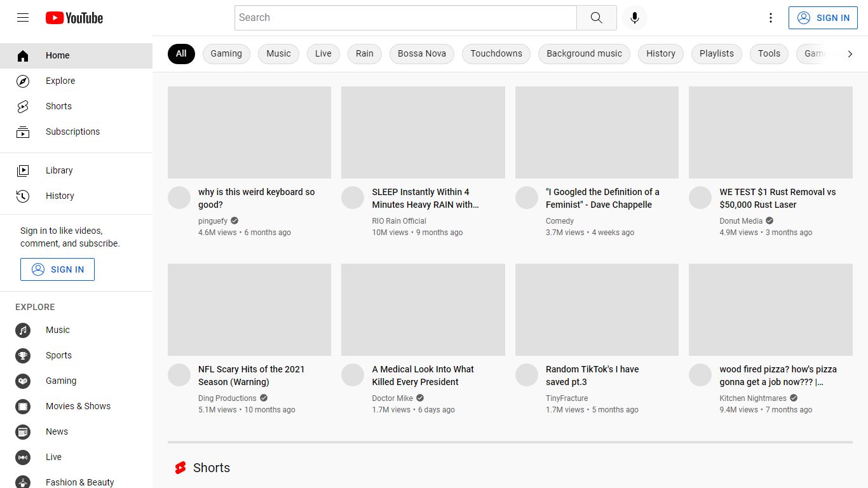Screen dimensions: 868x488
Task: Click SIGN IN button in sidebar
Action: pyautogui.click(x=57, y=269)
